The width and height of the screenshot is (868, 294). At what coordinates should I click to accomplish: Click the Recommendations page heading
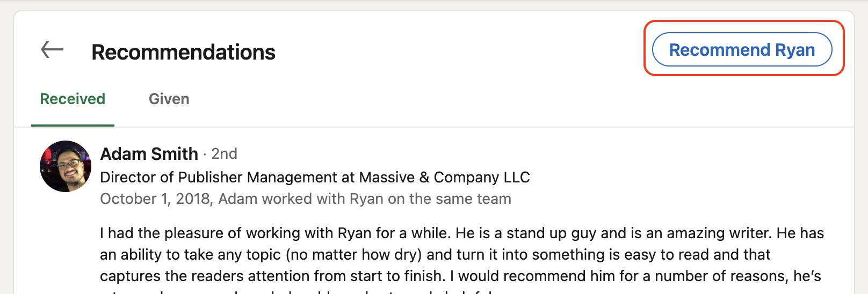[183, 53]
